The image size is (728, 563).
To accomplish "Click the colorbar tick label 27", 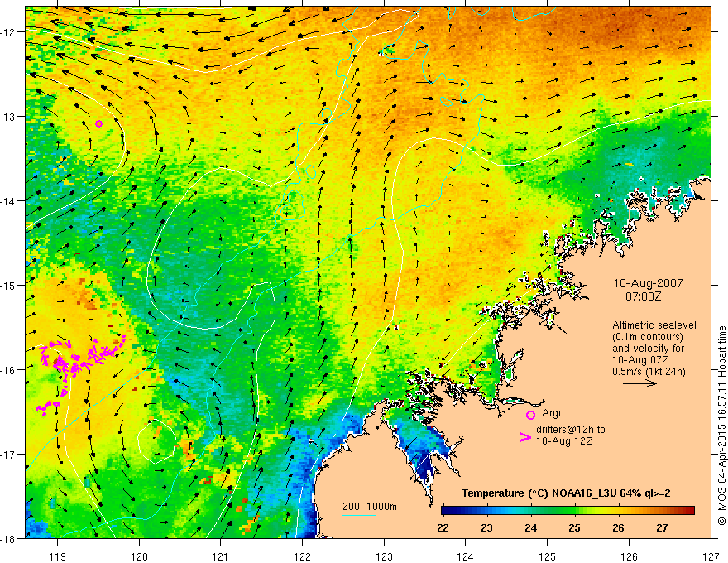I will click(662, 527).
